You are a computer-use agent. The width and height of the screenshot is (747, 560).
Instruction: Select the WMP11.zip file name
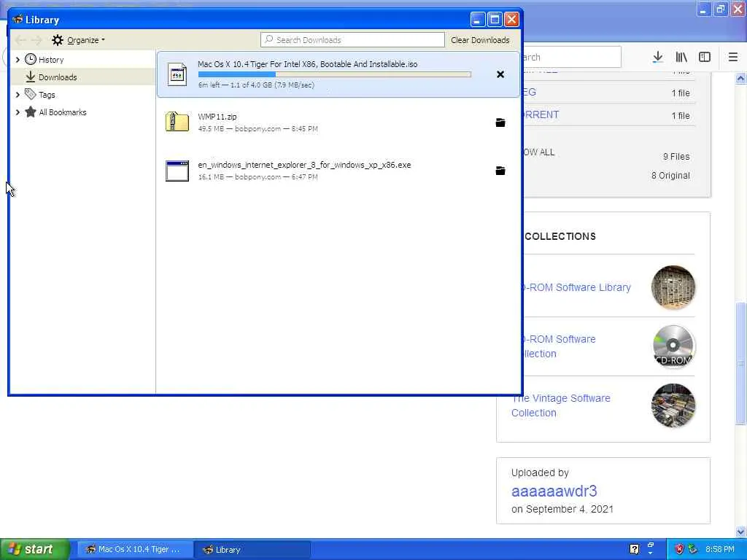[x=217, y=117]
